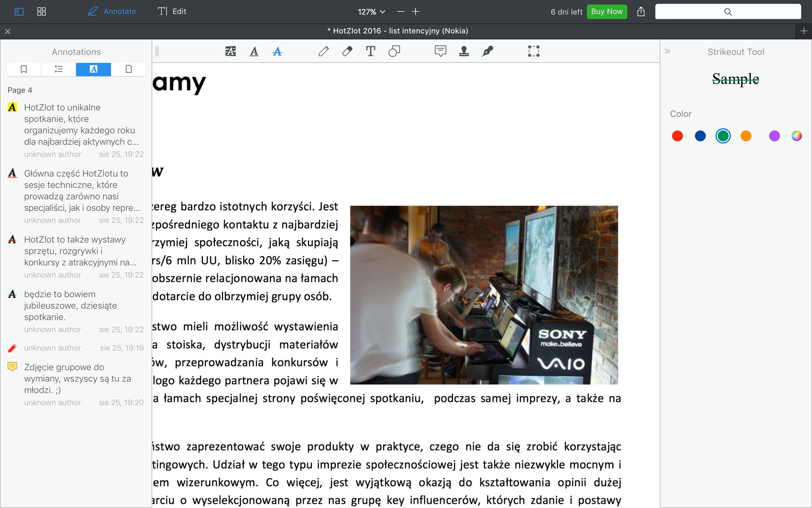
Task: Switch to thumbnail grid view
Action: 42,12
